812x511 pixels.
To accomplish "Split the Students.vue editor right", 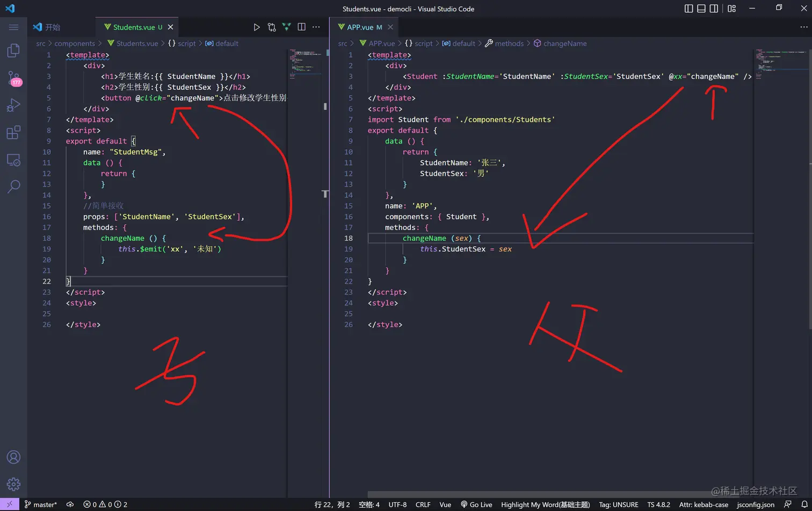I will point(301,27).
